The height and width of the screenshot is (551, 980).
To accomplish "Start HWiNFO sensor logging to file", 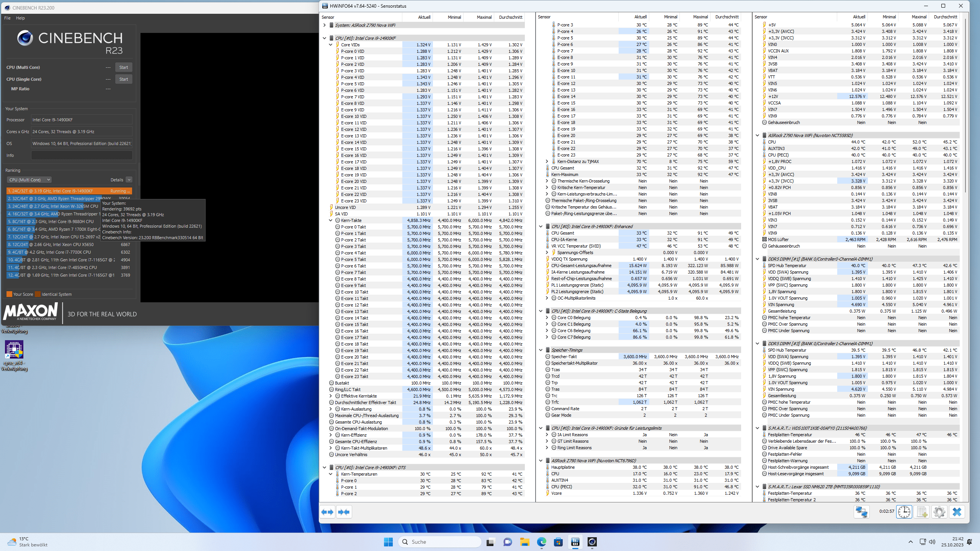I will (922, 512).
